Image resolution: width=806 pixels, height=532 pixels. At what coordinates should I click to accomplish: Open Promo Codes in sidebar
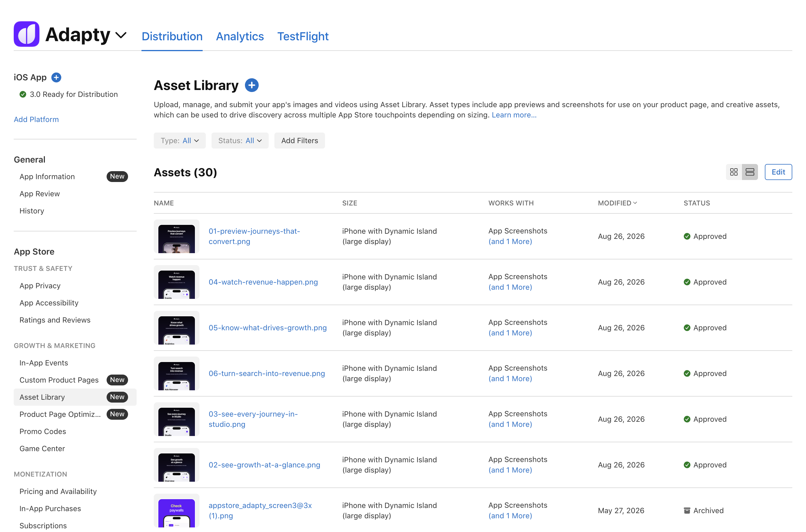[x=43, y=431]
